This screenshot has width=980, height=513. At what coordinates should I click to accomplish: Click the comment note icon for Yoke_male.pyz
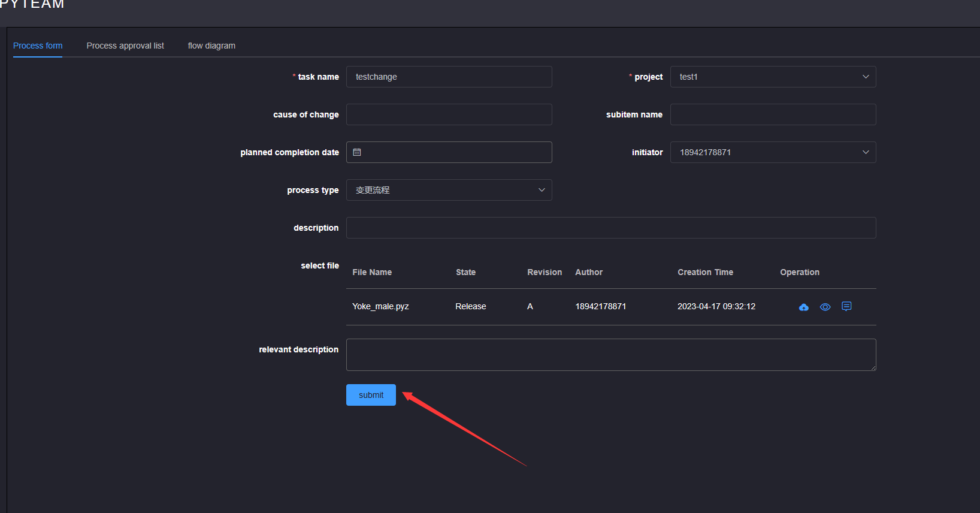[x=846, y=306]
